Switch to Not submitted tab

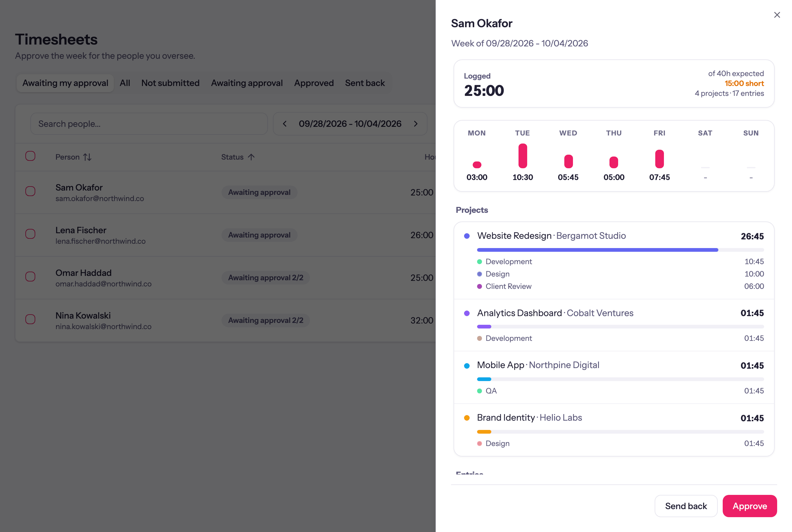click(x=170, y=83)
